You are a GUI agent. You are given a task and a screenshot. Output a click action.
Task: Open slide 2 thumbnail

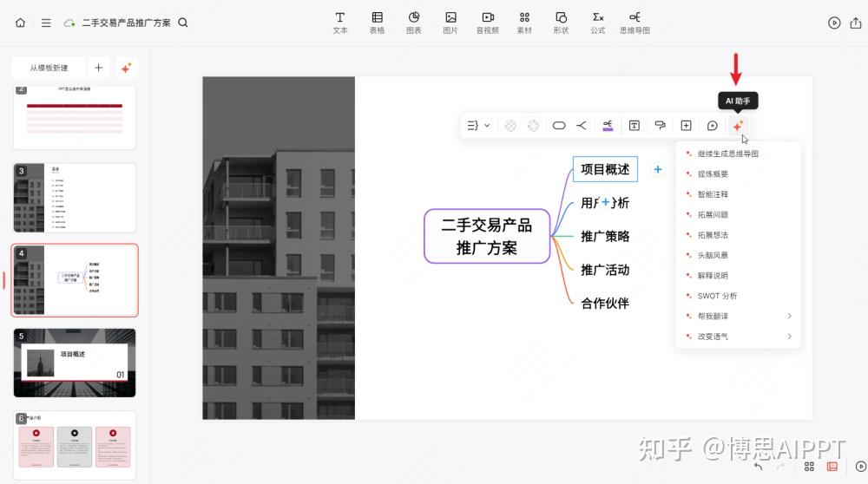(x=74, y=117)
